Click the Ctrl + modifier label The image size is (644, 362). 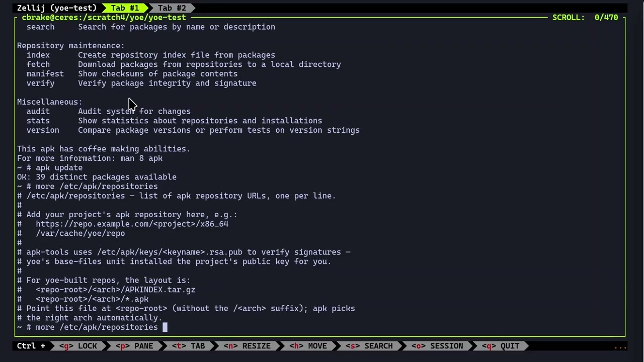point(31,346)
